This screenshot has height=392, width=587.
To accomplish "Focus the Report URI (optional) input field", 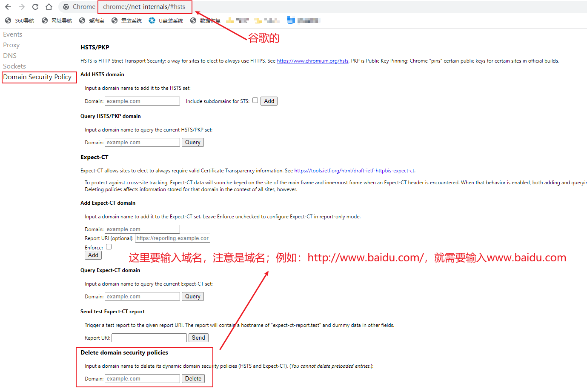I will click(x=173, y=238).
